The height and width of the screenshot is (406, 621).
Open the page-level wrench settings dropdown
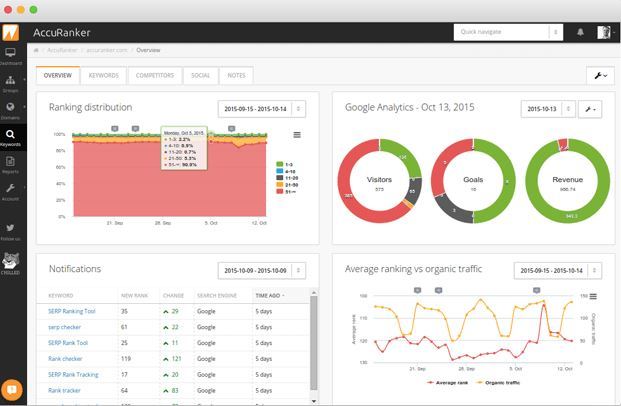[x=600, y=75]
